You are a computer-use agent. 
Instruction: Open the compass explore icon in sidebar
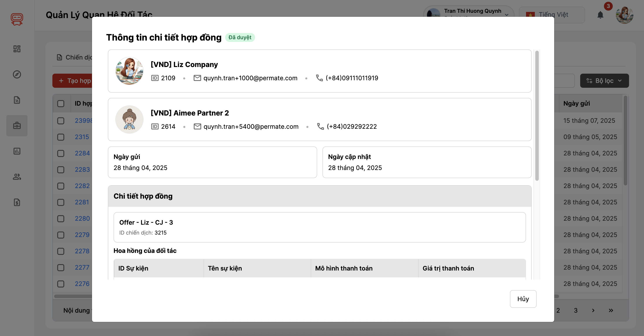coord(17,74)
